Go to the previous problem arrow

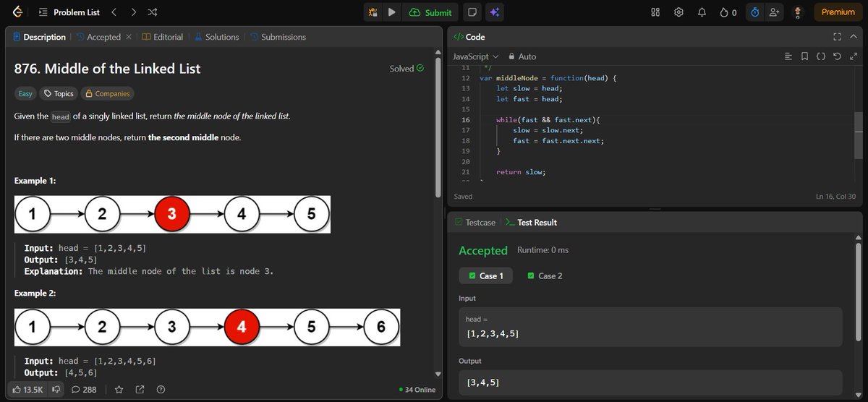(114, 12)
